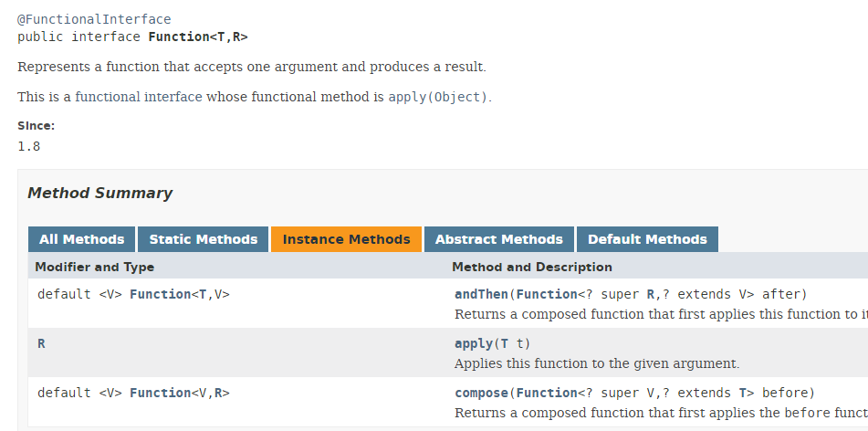Click the T parameter type in apply(T t)
This screenshot has width=868, height=431.
504,343
